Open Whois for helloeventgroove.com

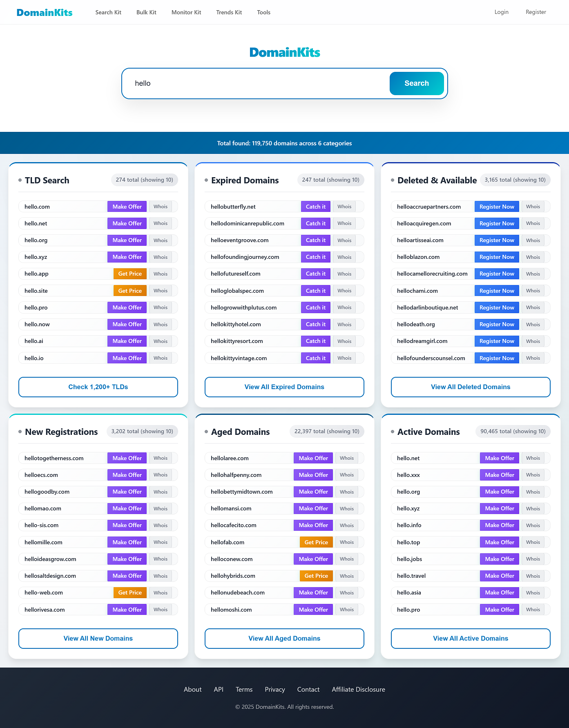pyautogui.click(x=344, y=240)
